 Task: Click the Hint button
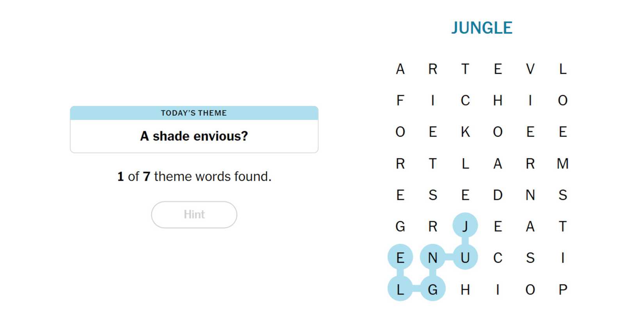tap(194, 215)
